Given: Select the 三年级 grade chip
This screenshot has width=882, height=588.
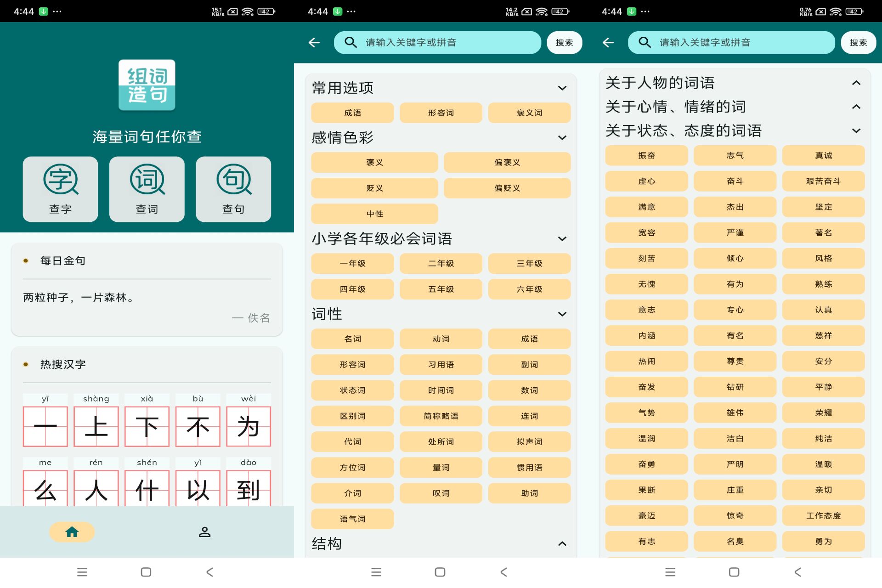Looking at the screenshot, I should click(529, 264).
